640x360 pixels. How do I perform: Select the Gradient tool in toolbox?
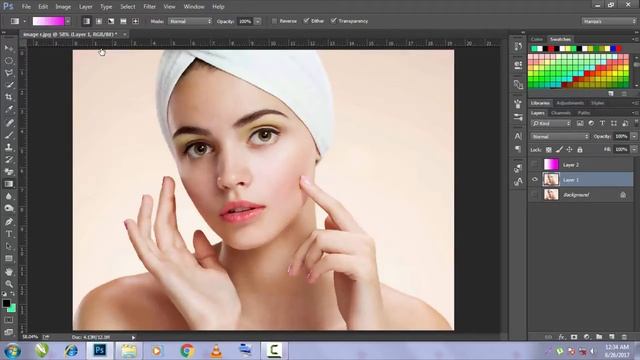pyautogui.click(x=9, y=184)
